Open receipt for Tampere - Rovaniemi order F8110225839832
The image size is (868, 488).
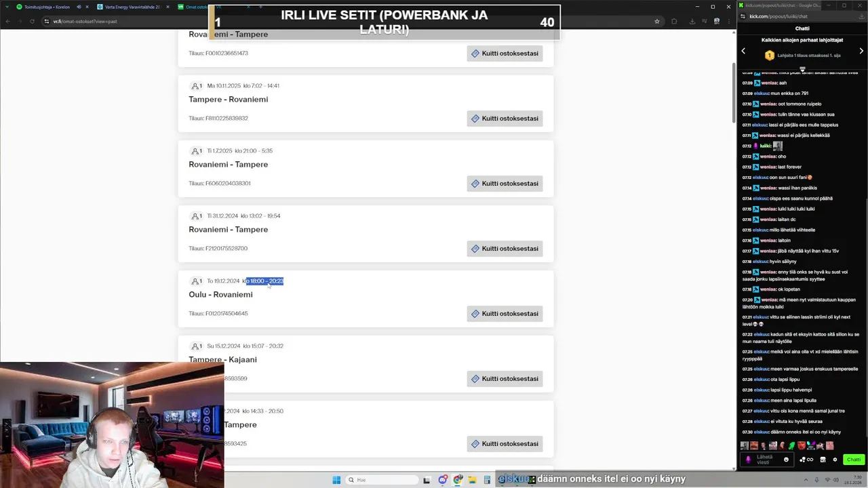tap(505, 118)
